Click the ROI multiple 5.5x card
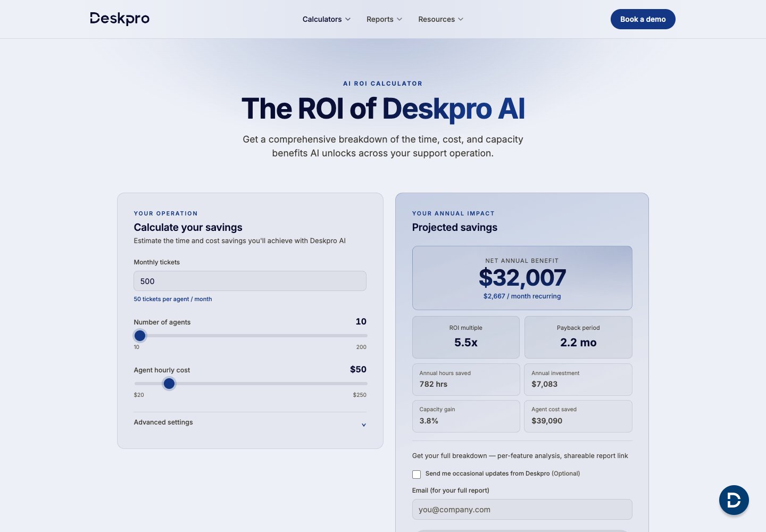The width and height of the screenshot is (766, 532). (466, 337)
